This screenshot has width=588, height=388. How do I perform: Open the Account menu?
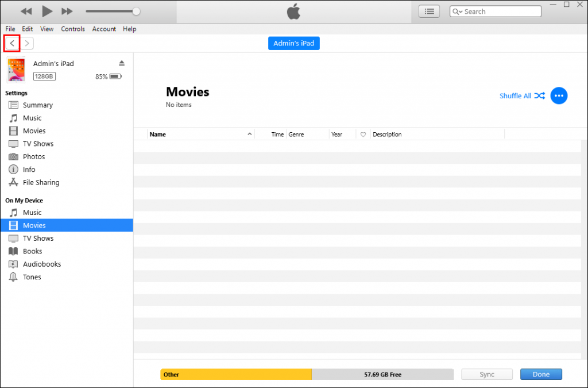pos(104,29)
